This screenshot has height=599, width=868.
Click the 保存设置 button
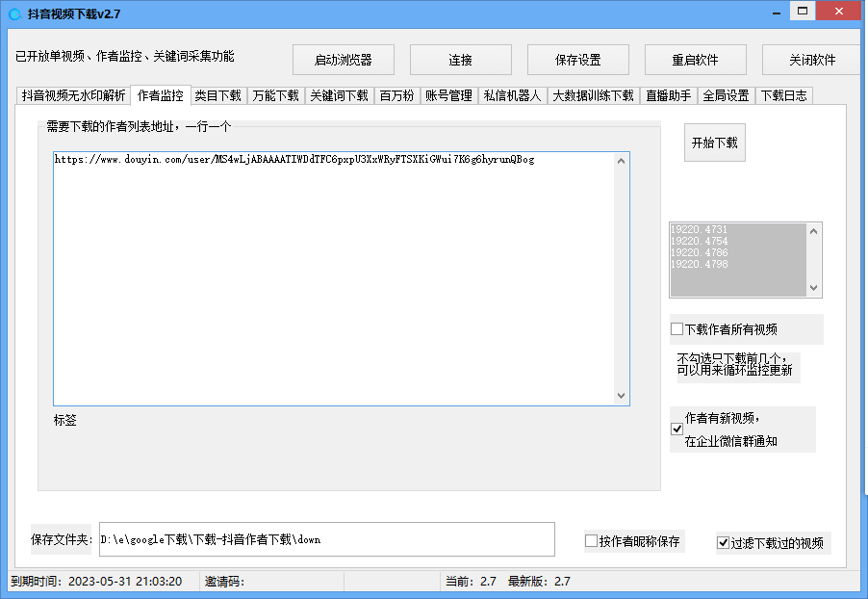(578, 60)
